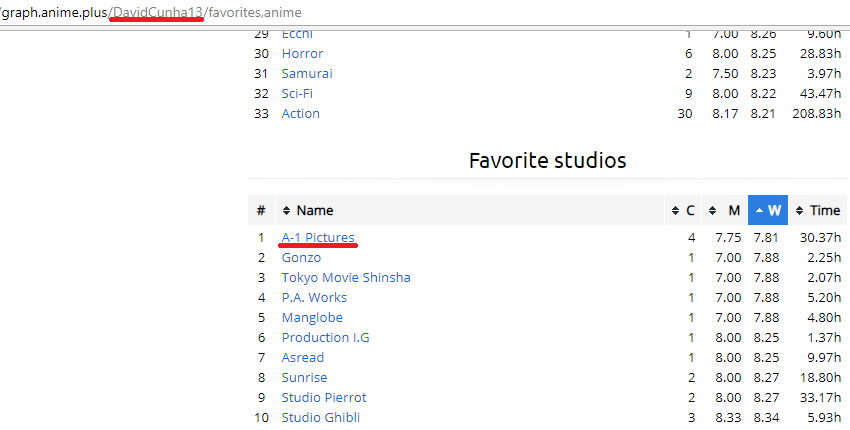Click the URL address bar text

150,12
